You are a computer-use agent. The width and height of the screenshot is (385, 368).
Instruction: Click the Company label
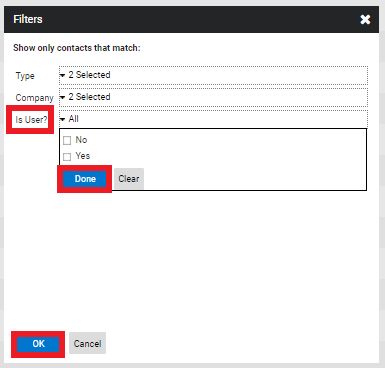pos(34,98)
